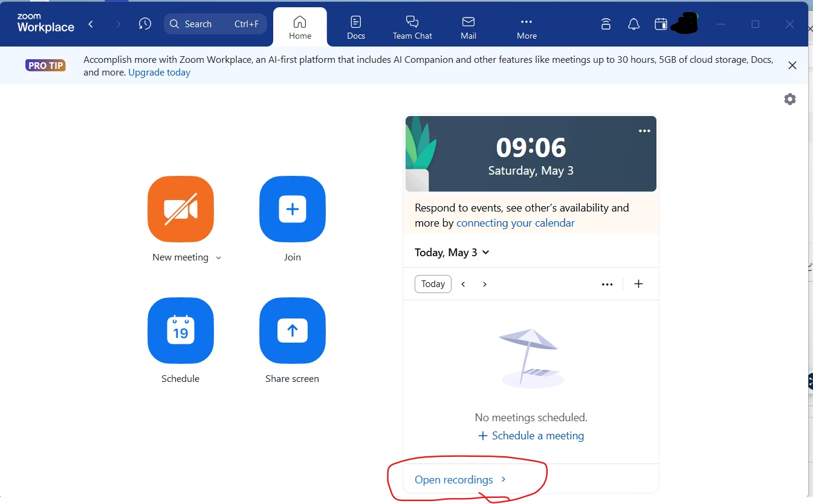Image resolution: width=813 pixels, height=504 pixels.
Task: Expand the New meeting options arrow
Action: point(218,258)
